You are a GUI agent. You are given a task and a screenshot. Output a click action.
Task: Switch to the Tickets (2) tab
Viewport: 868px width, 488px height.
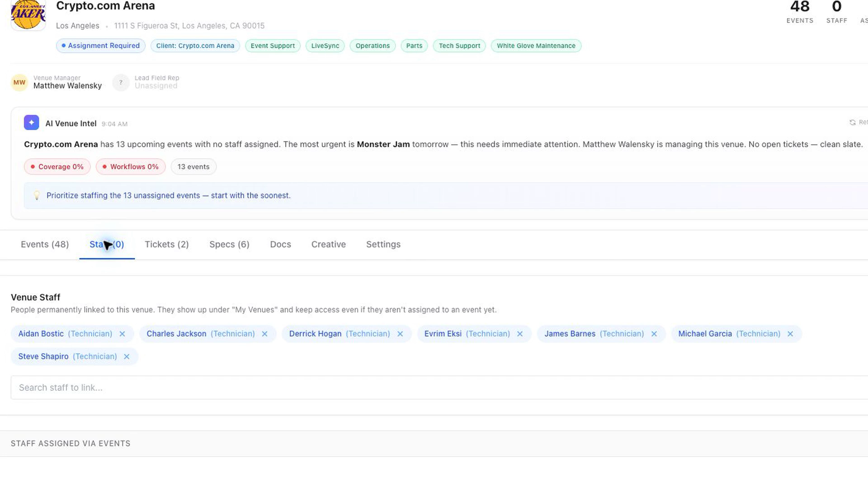[167, 244]
